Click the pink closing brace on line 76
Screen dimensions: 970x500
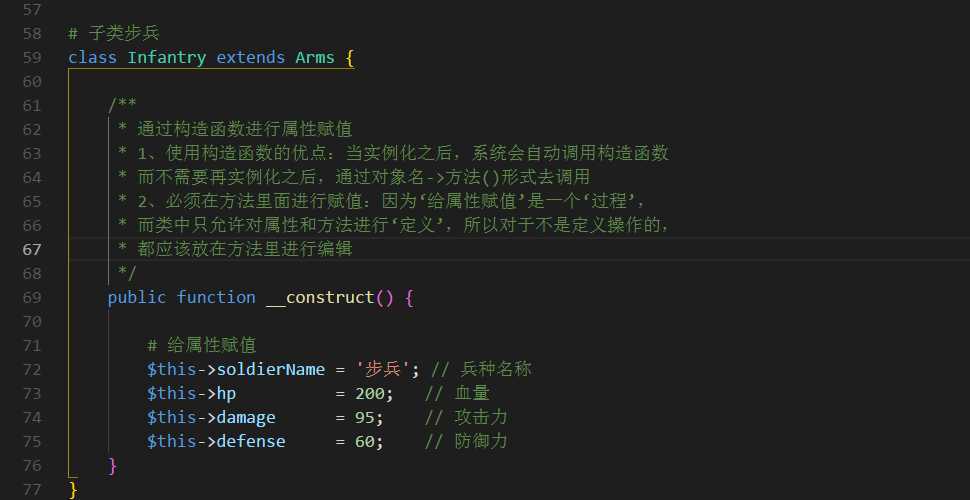pyautogui.click(x=112, y=465)
